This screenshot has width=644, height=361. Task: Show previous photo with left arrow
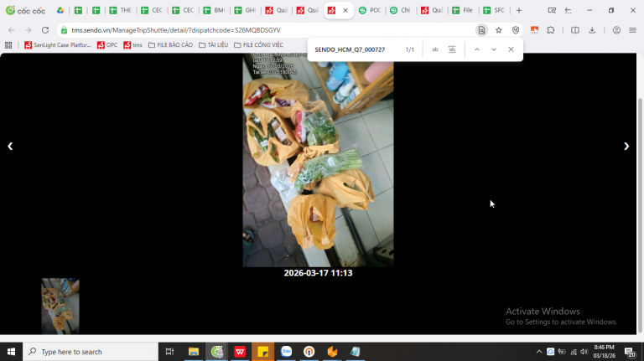tap(10, 146)
